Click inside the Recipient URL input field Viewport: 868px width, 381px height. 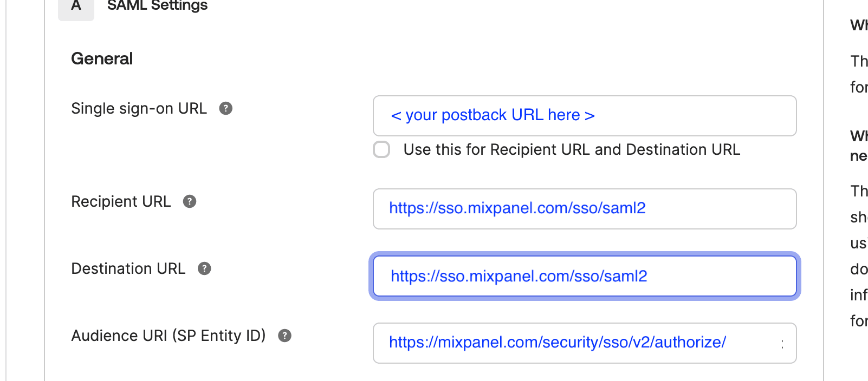coord(584,209)
